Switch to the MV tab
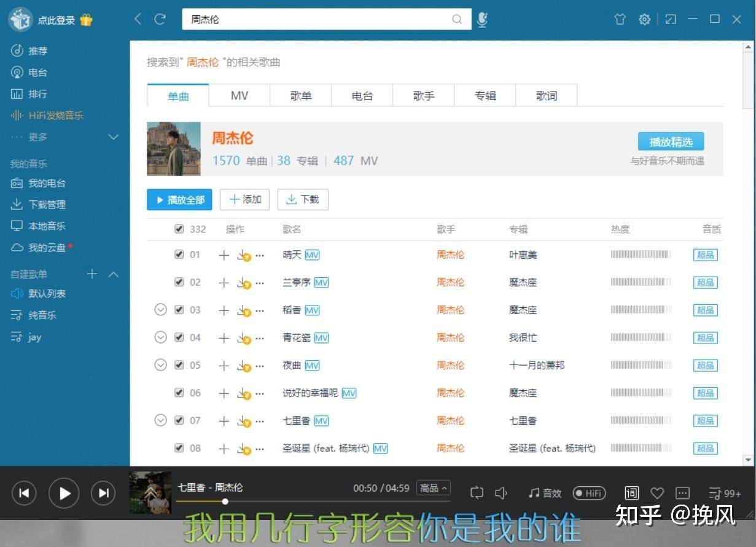756x547 pixels. pyautogui.click(x=240, y=96)
